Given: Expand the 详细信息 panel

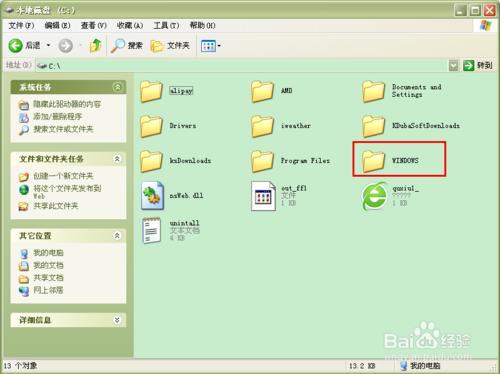Looking at the screenshot, I should (117, 320).
